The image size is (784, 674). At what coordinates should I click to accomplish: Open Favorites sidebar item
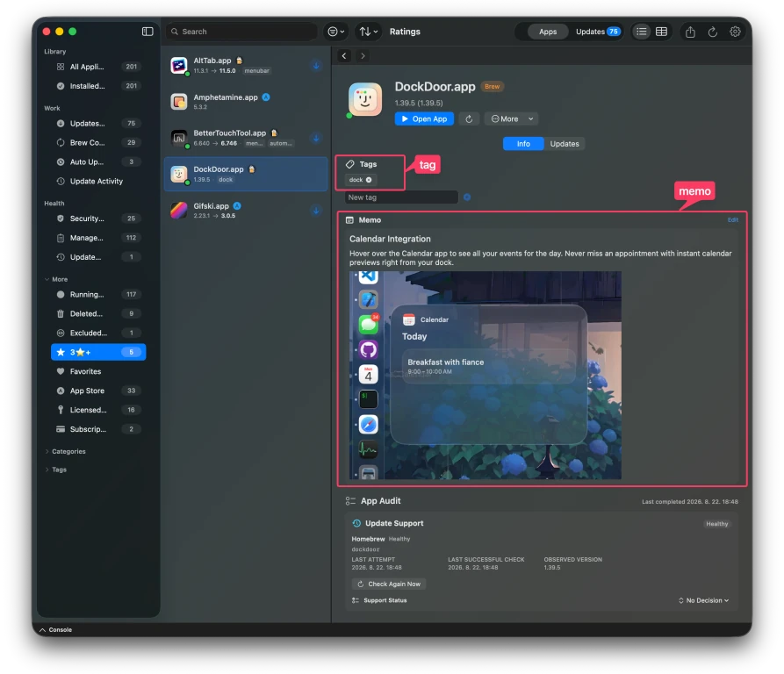[x=98, y=371]
